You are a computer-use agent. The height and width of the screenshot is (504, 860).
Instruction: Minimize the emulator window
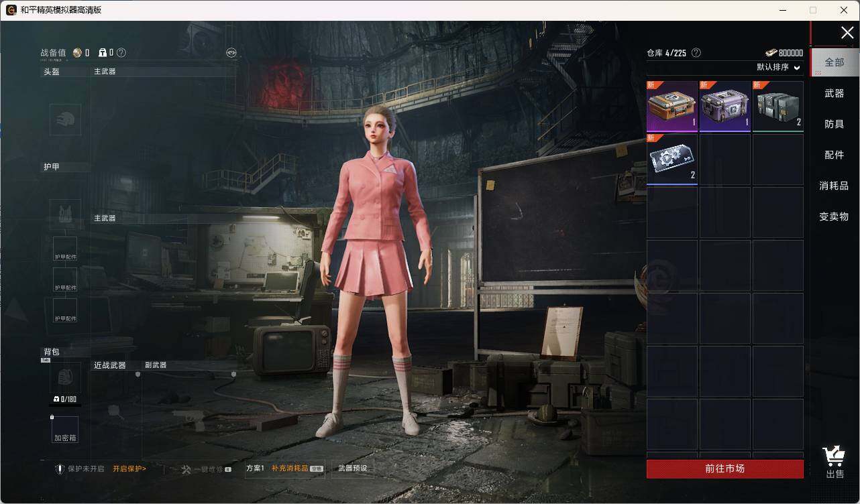point(784,10)
